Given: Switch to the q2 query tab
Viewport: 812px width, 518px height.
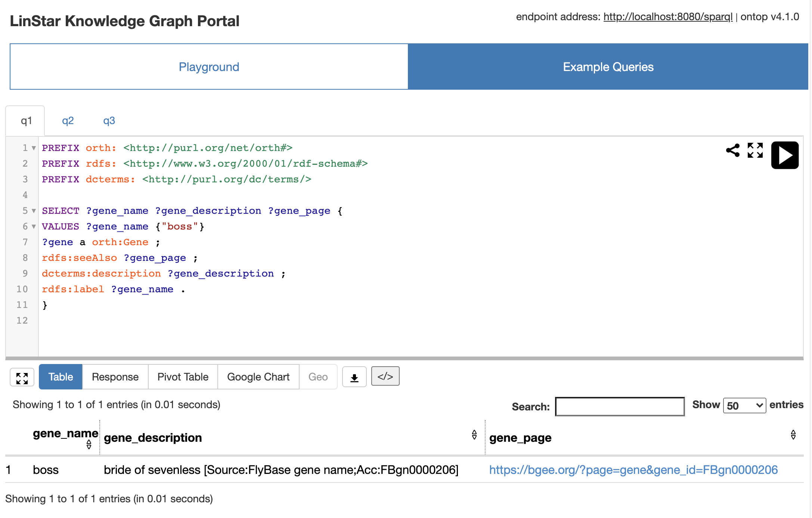Looking at the screenshot, I should point(68,121).
